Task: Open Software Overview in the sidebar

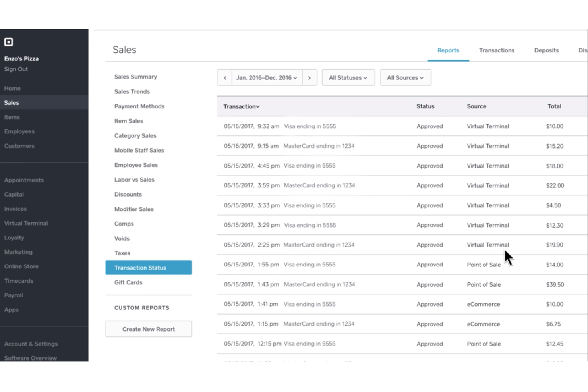Action: pos(31,358)
